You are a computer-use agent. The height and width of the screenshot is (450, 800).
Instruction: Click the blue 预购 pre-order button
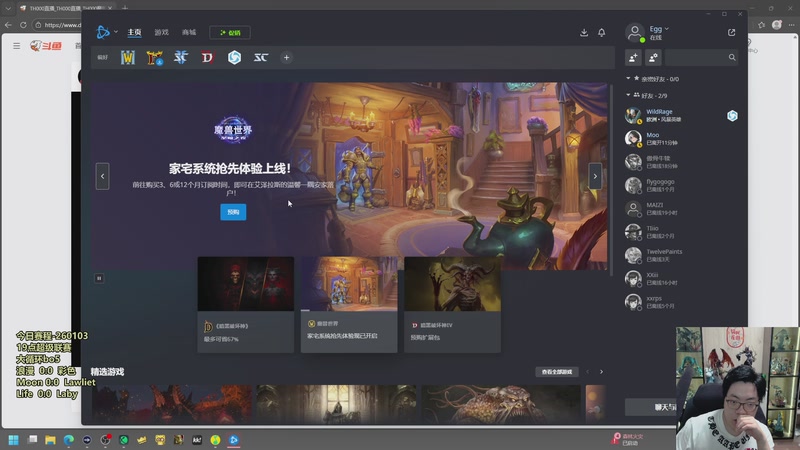(233, 212)
